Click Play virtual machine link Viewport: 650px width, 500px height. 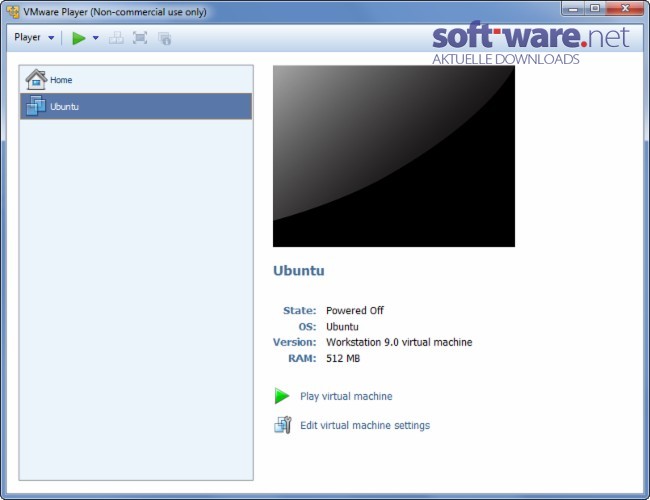coord(346,396)
